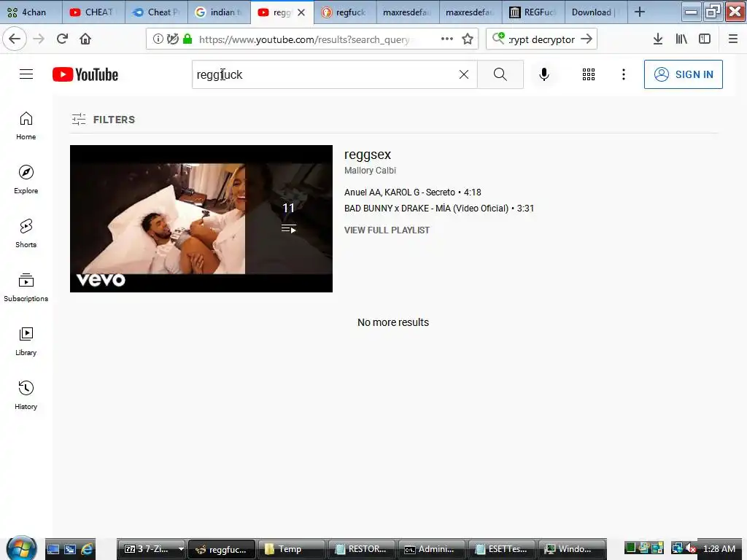Switch to the first maxresdefault tab
Viewport: 747px width, 560px height.
pyautogui.click(x=408, y=12)
